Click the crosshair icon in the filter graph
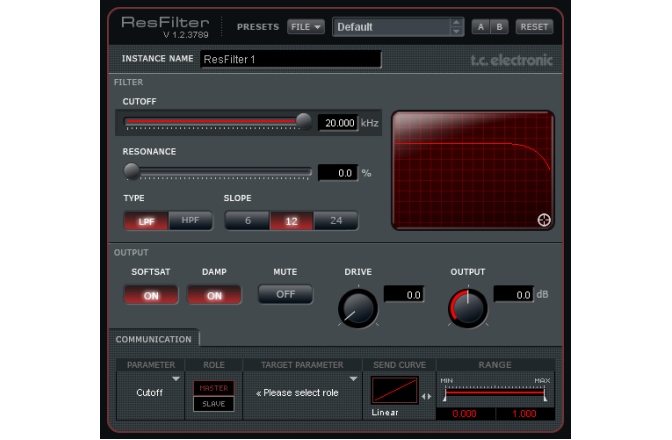672x440 pixels. click(544, 220)
